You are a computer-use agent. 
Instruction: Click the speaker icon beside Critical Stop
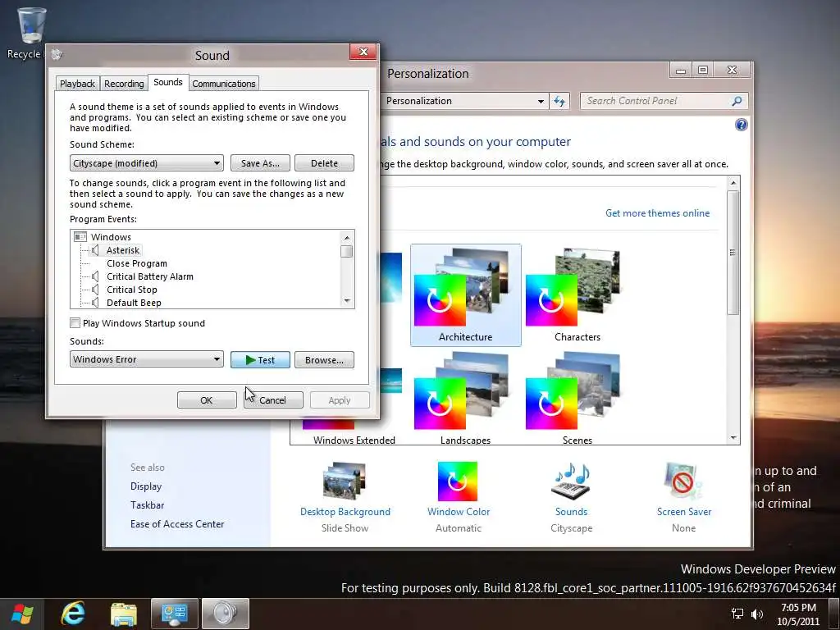(95, 290)
